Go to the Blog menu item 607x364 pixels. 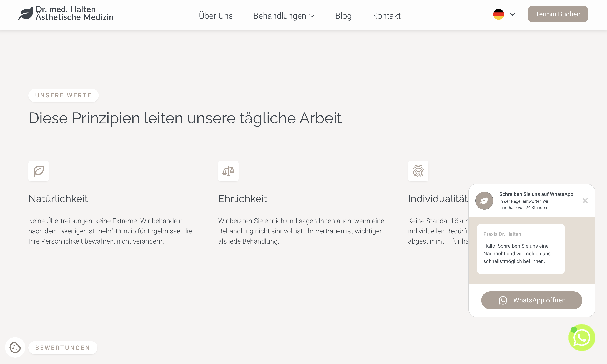pyautogui.click(x=343, y=16)
